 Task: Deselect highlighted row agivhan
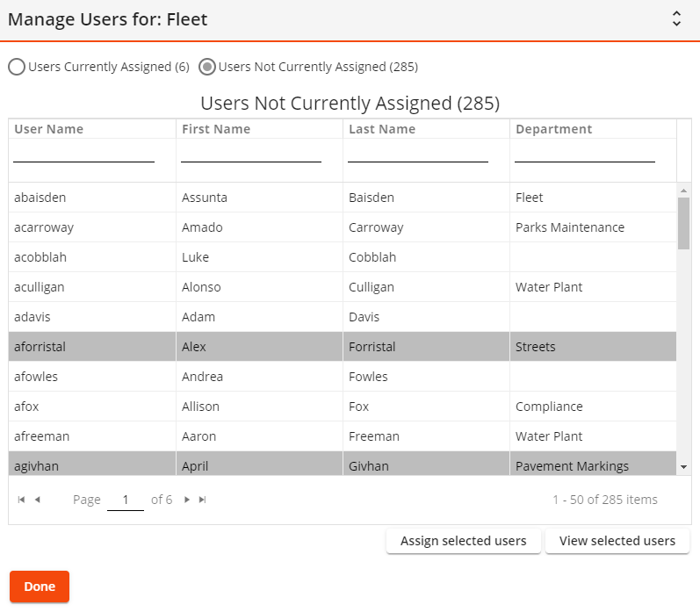pos(343,464)
